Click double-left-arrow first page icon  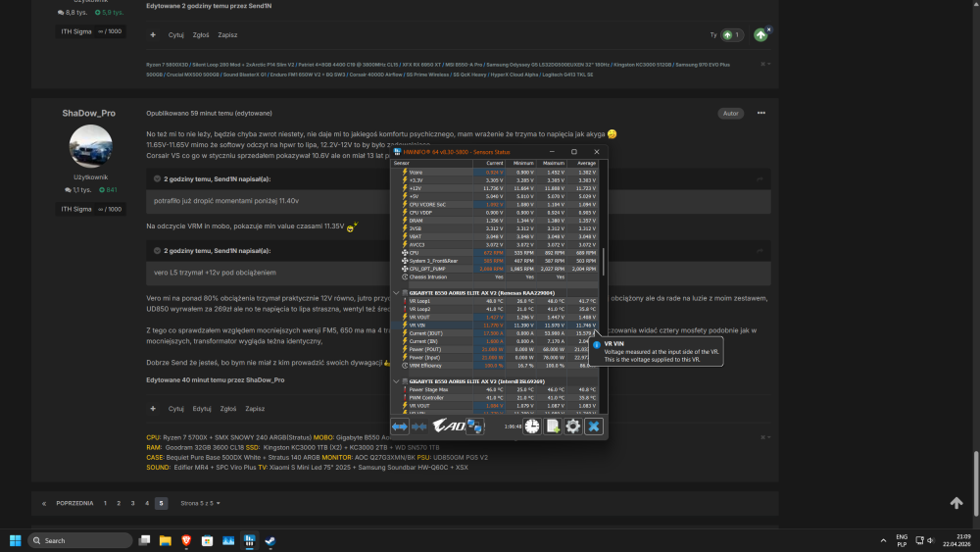click(44, 503)
